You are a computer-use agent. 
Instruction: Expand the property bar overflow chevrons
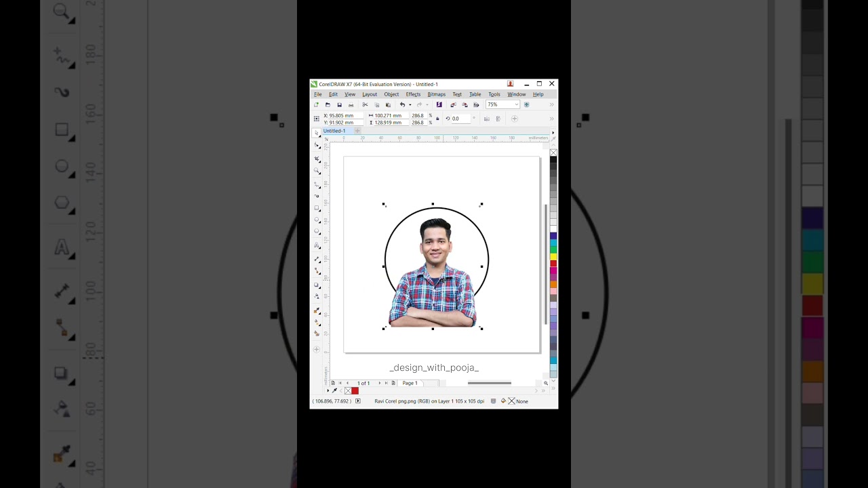[x=551, y=119]
